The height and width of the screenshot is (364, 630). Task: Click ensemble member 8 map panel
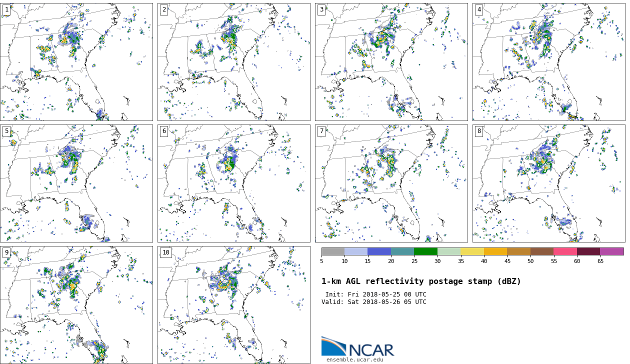pos(548,183)
